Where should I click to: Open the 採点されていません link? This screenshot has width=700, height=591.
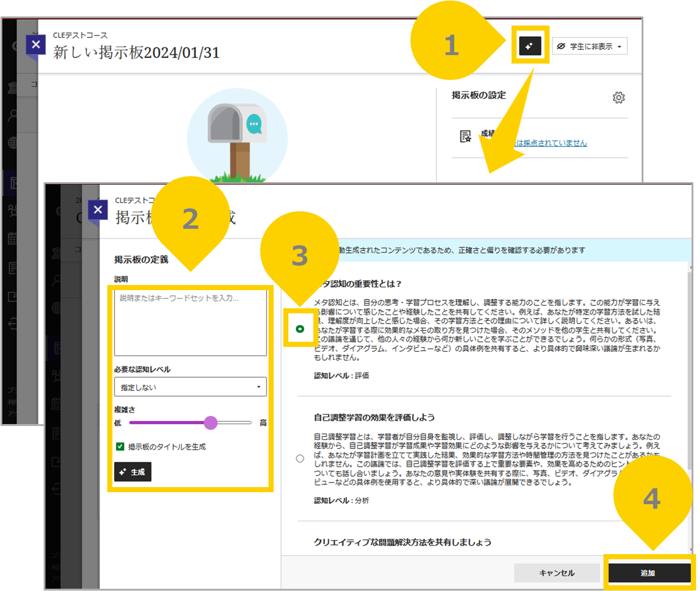551,143
